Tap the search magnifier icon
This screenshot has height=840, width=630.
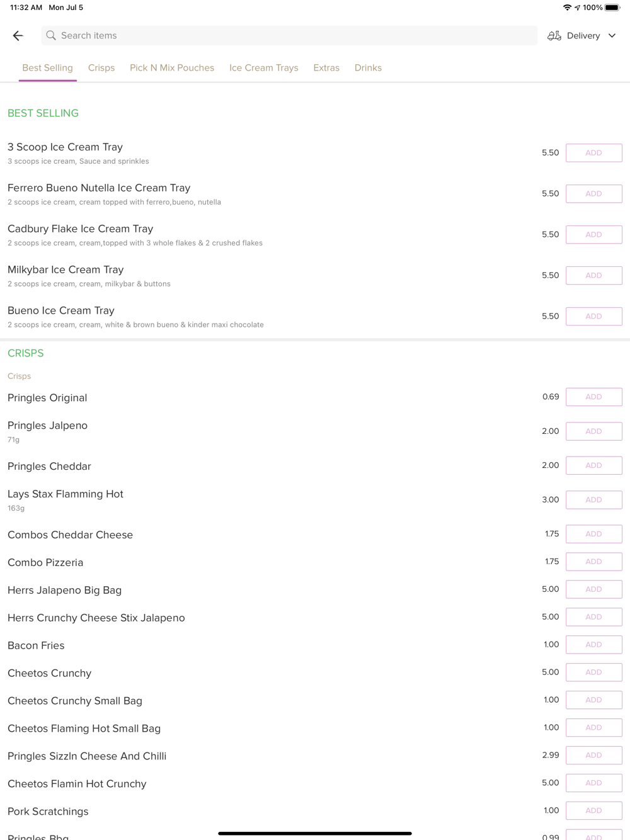(x=51, y=36)
